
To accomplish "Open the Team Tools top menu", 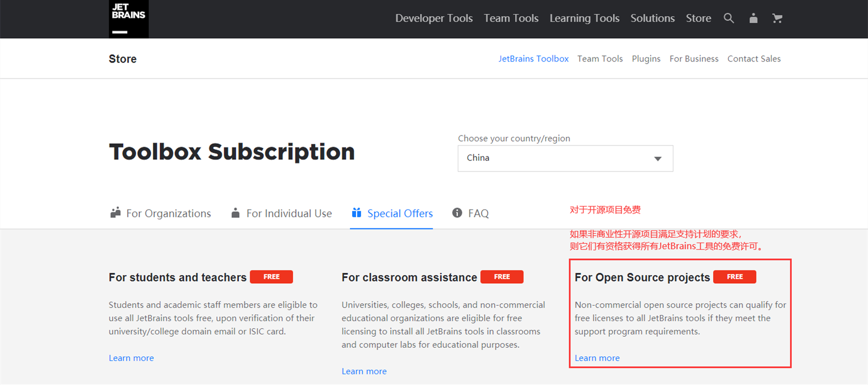I will point(511,18).
